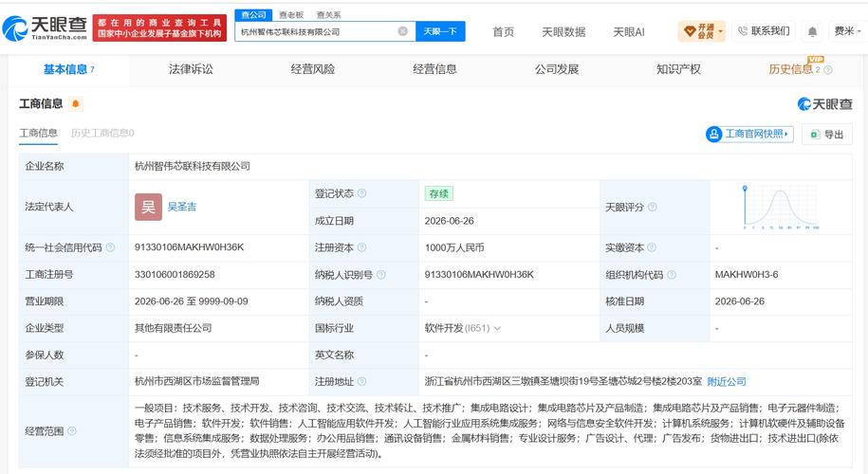Click help icon next to 注册地址

(361, 381)
